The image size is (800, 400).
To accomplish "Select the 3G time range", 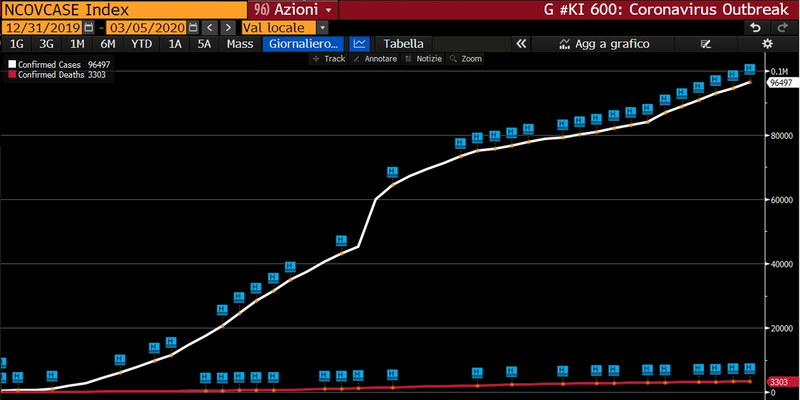I will click(x=46, y=44).
